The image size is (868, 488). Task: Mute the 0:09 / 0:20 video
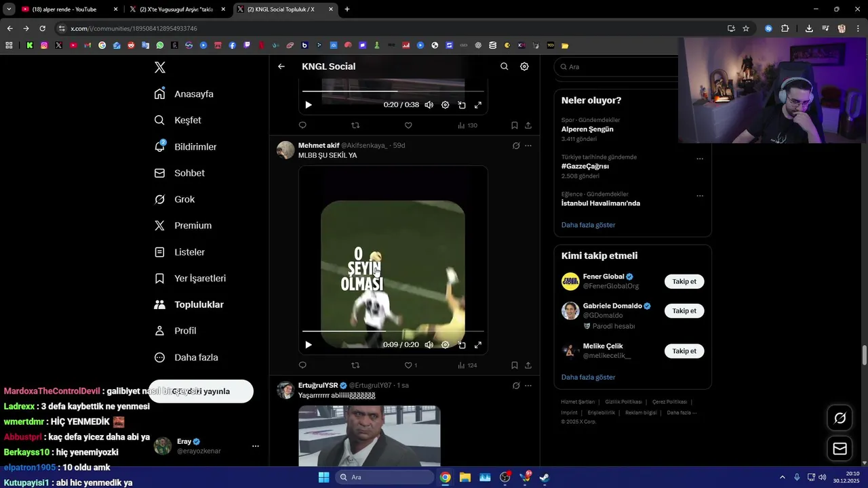point(429,345)
